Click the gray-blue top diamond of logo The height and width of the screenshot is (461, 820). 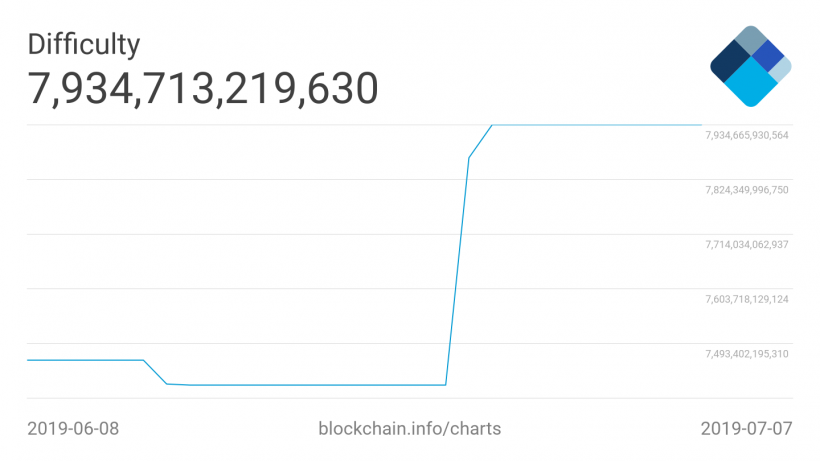[x=750, y=42]
